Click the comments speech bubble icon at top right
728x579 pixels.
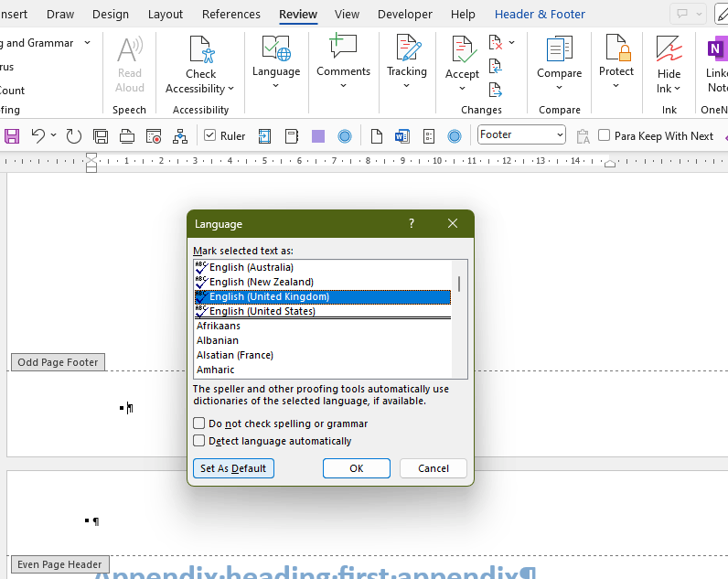point(682,14)
